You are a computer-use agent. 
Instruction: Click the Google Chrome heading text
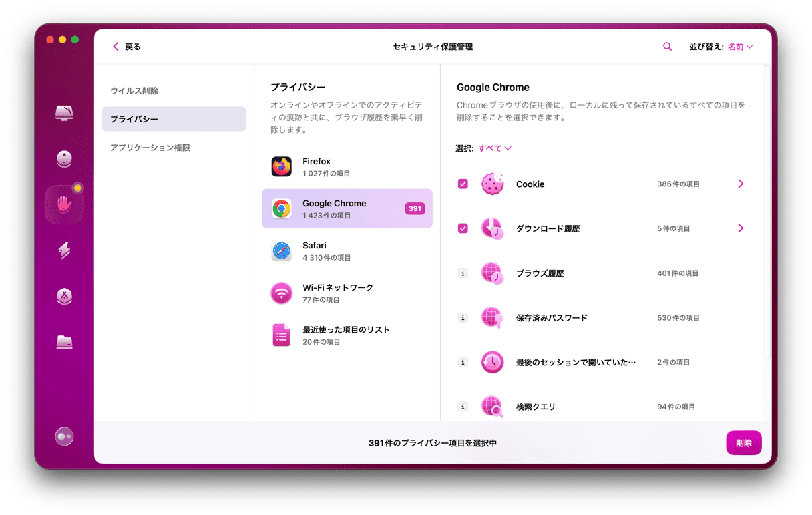(x=493, y=87)
